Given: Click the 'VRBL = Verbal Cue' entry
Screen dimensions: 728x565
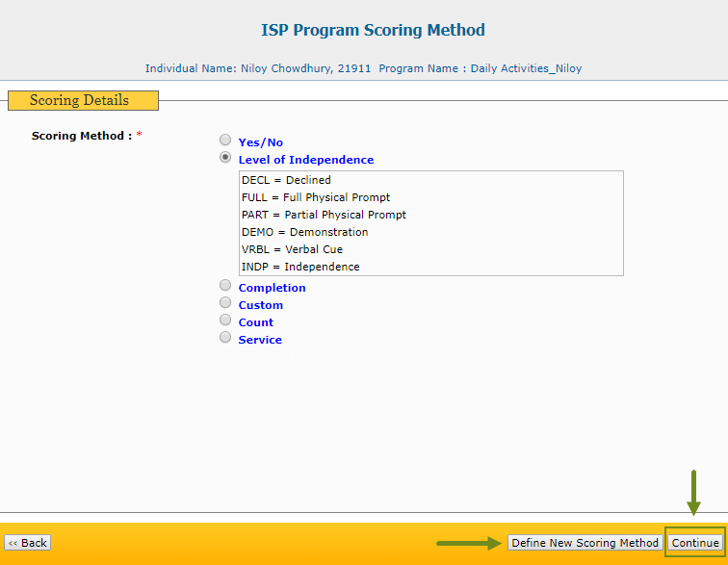Looking at the screenshot, I should tap(292, 249).
